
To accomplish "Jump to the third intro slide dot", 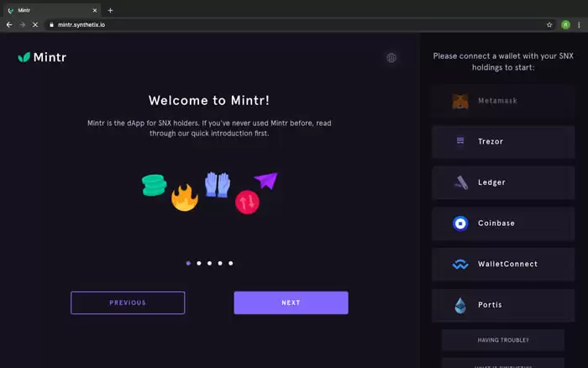I will pyautogui.click(x=210, y=263).
